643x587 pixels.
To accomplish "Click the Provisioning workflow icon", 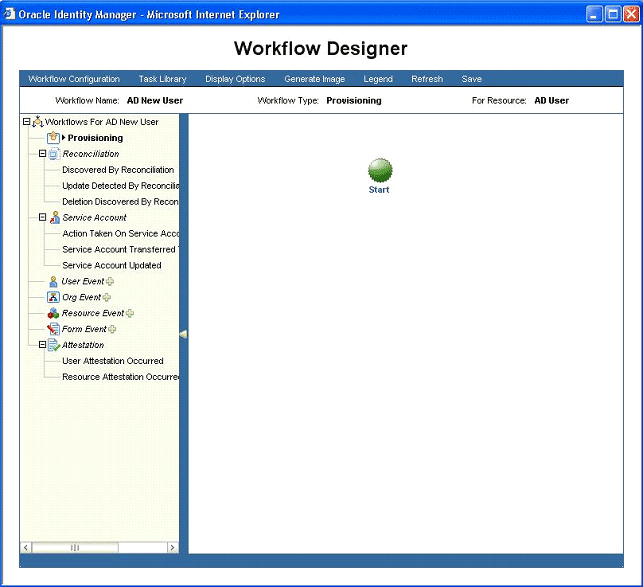I will 53,138.
